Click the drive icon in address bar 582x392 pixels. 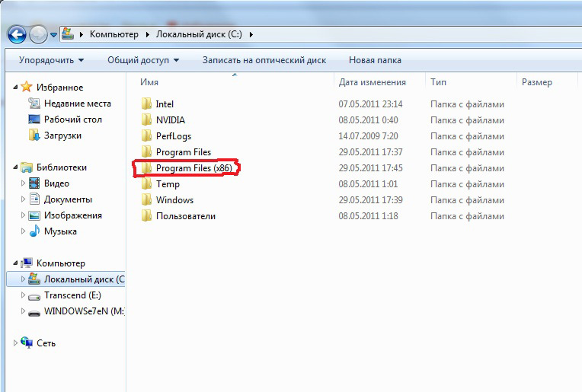point(68,33)
